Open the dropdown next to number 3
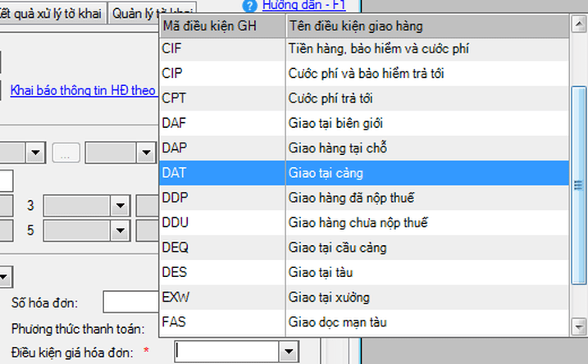 [121, 205]
